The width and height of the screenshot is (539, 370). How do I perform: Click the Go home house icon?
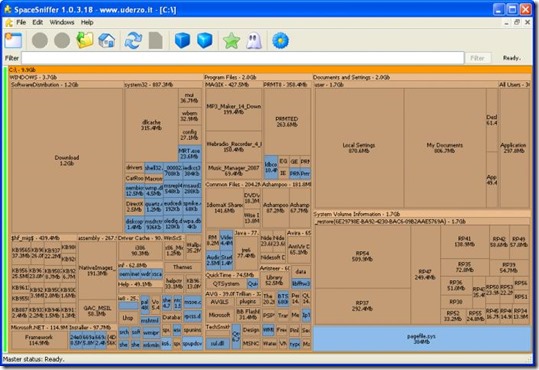pos(107,41)
